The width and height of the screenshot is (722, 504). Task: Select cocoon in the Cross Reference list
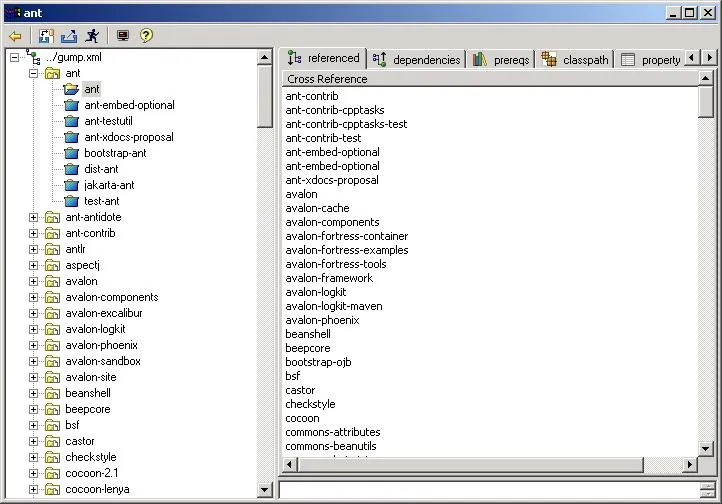coord(302,418)
